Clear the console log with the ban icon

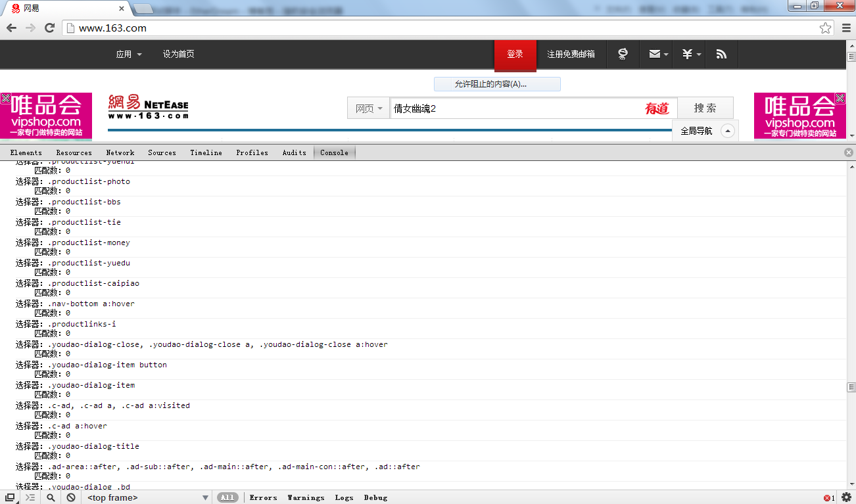(71, 497)
